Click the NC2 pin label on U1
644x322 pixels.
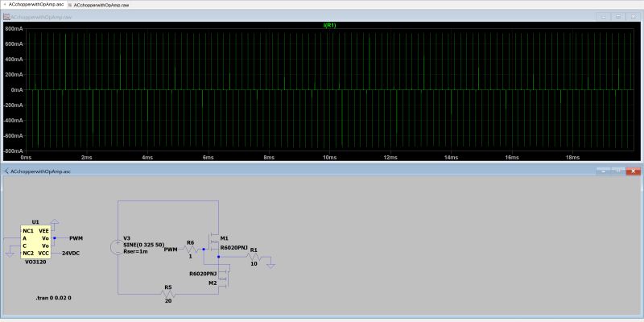click(x=28, y=253)
